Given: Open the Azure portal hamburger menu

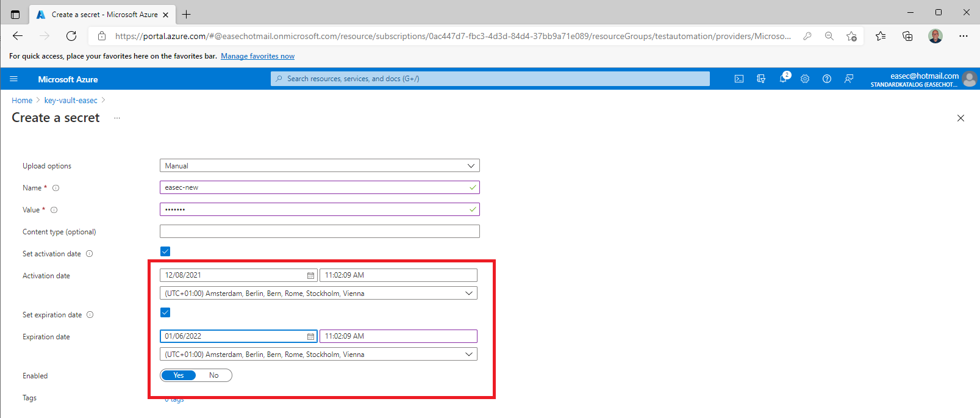Looking at the screenshot, I should pos(14,79).
